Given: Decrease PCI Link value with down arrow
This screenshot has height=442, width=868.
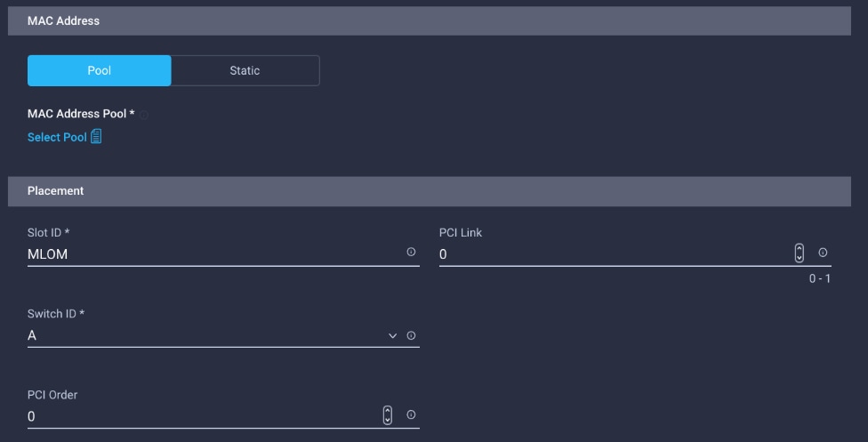Looking at the screenshot, I should pos(799,258).
